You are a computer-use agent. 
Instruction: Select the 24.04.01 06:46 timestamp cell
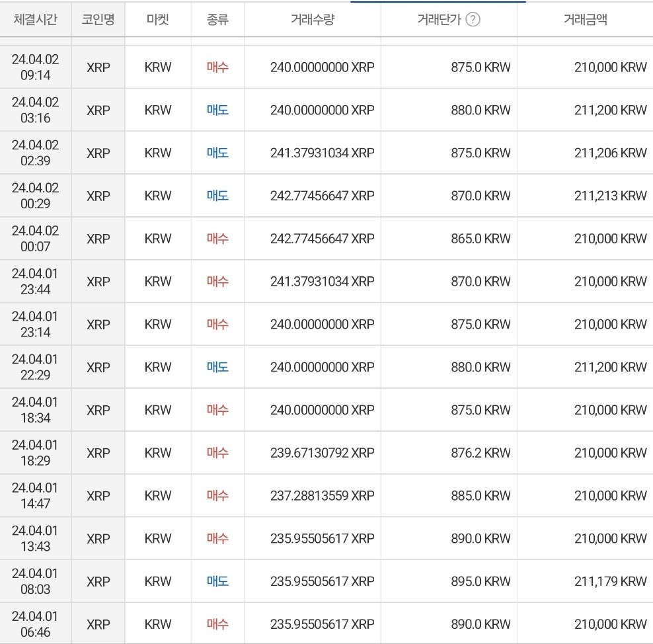(x=36, y=624)
